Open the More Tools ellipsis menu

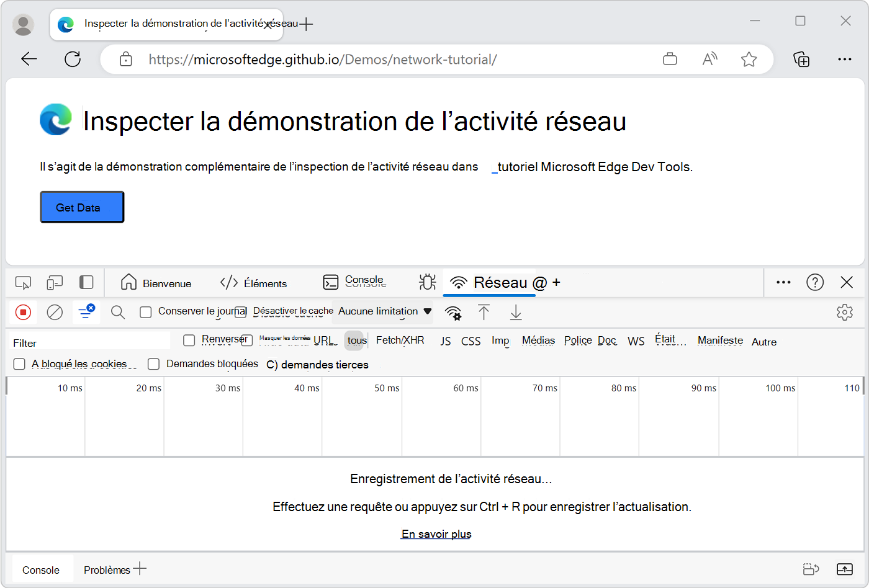783,282
